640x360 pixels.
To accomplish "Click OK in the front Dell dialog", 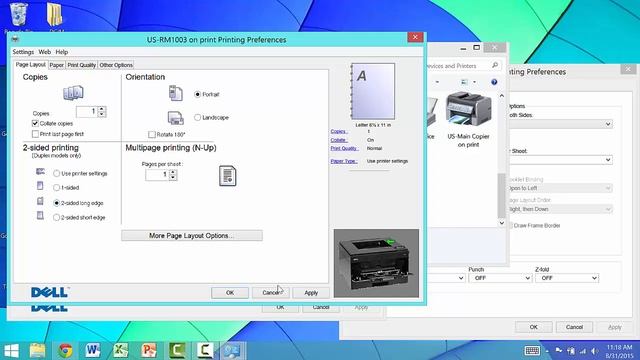I will (x=230, y=293).
